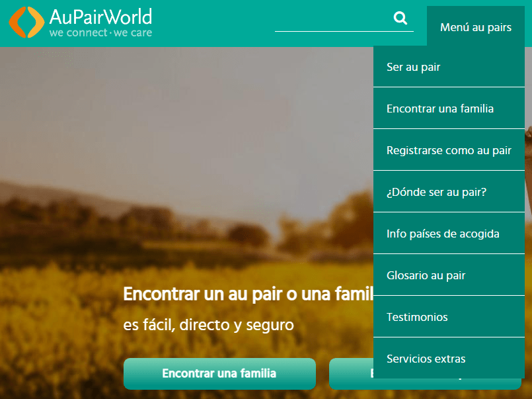Click the search magnifying glass icon

400,18
